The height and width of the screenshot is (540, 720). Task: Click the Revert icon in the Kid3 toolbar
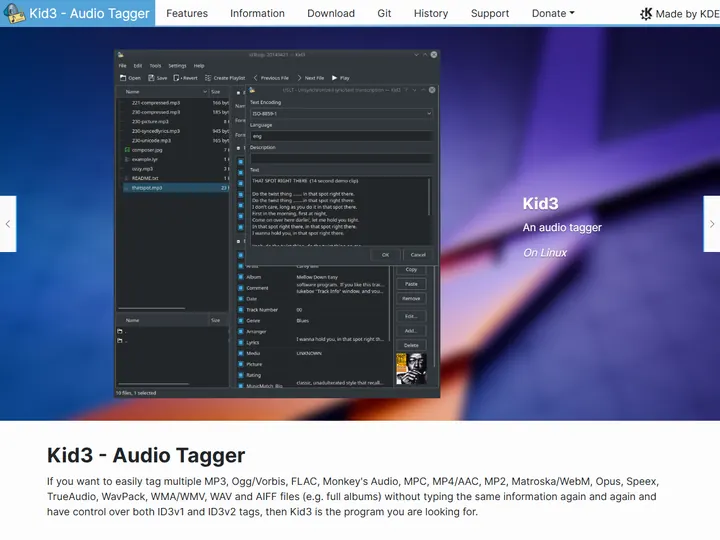pos(176,78)
